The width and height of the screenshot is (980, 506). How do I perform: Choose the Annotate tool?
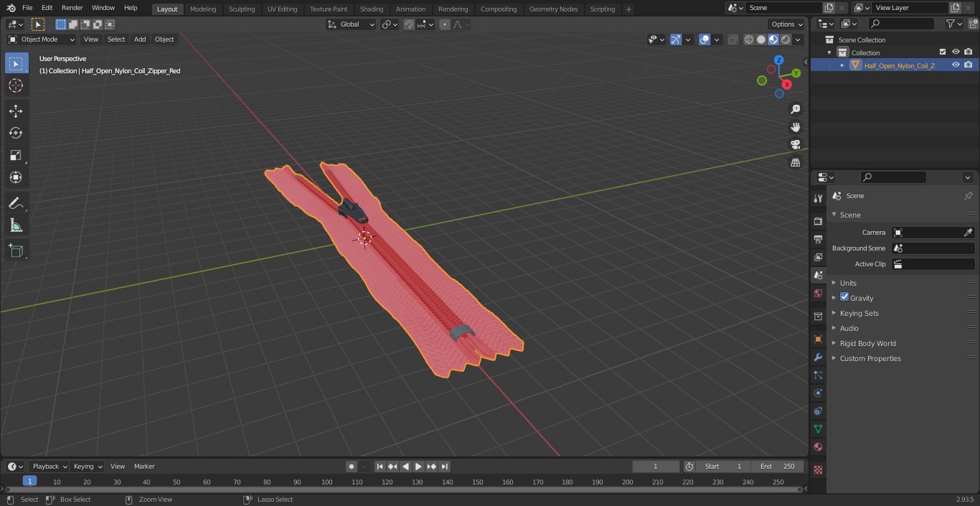16,204
